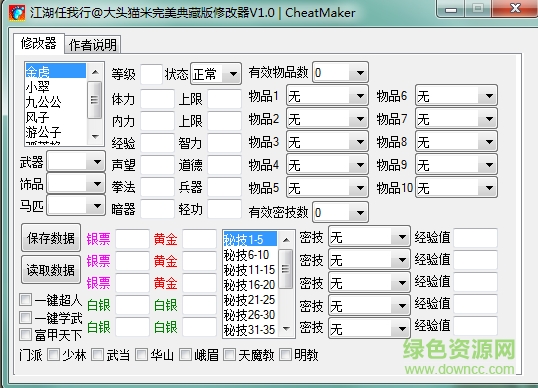
Task: Click the 智力 input field
Action: pos(224,143)
